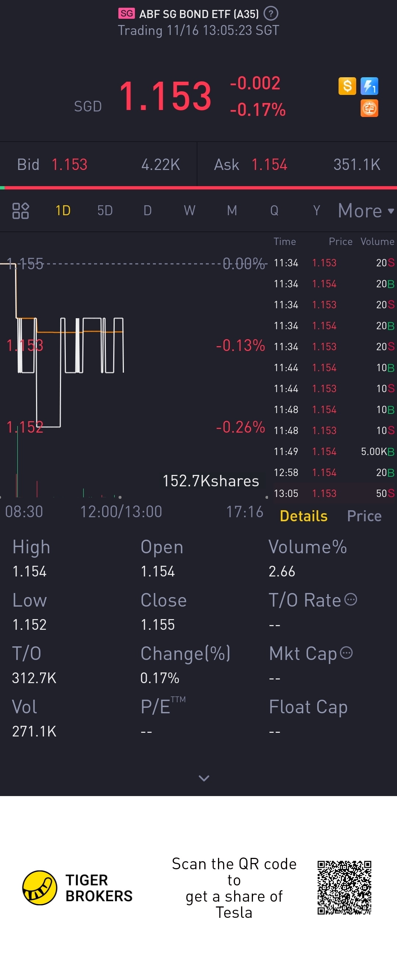Open the T/O Rate info icon

[x=351, y=600]
